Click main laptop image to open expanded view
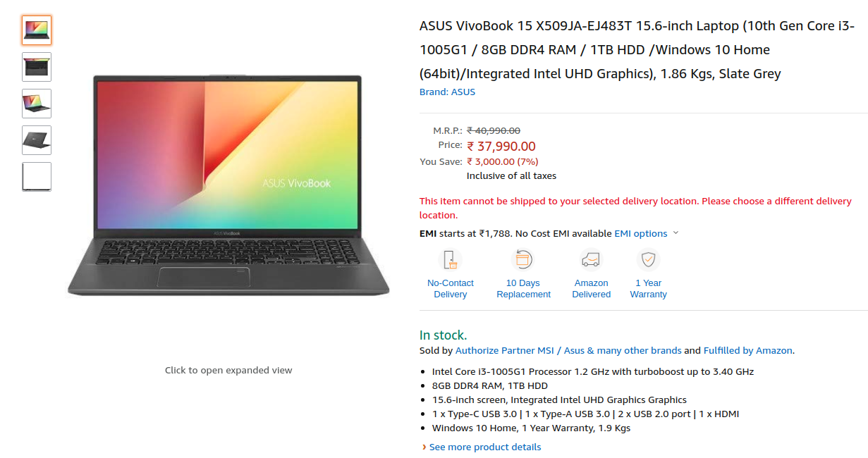The width and height of the screenshot is (868, 458). click(228, 185)
